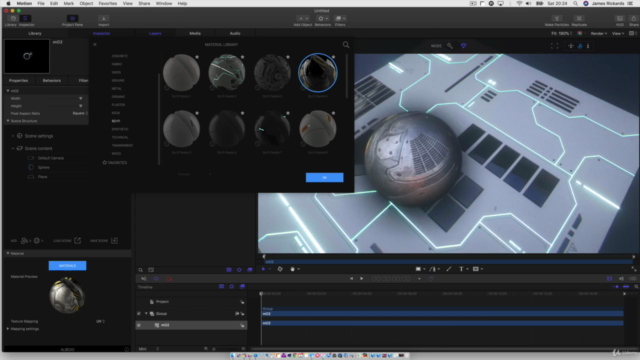
Task: Adjust the Width slider
Action: click(80, 98)
